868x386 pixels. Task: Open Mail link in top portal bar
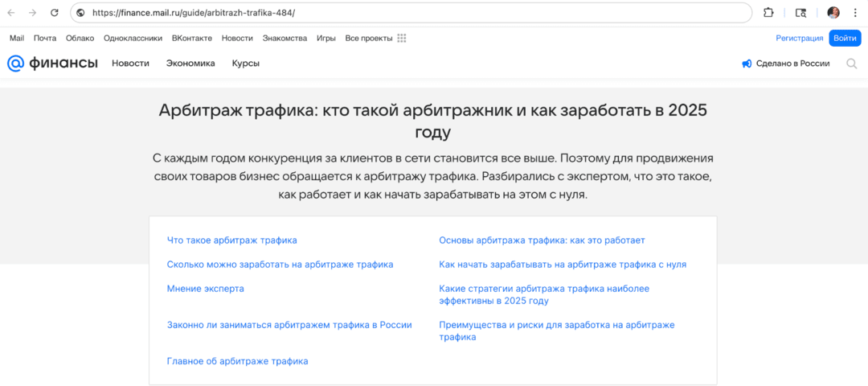pyautogui.click(x=17, y=39)
